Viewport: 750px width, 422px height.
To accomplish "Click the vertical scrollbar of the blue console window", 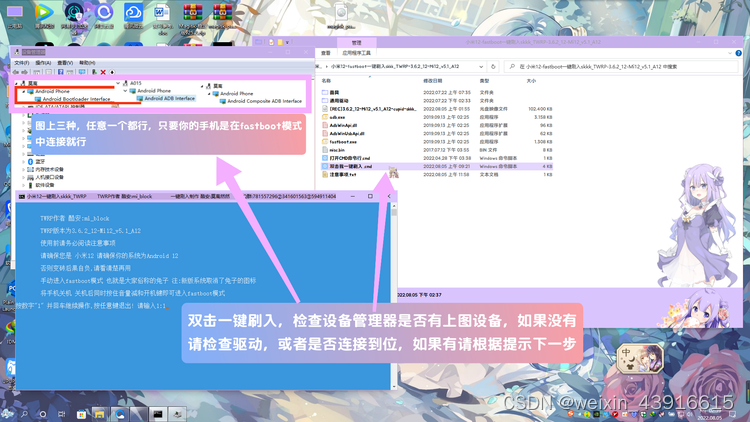I will pos(394,295).
